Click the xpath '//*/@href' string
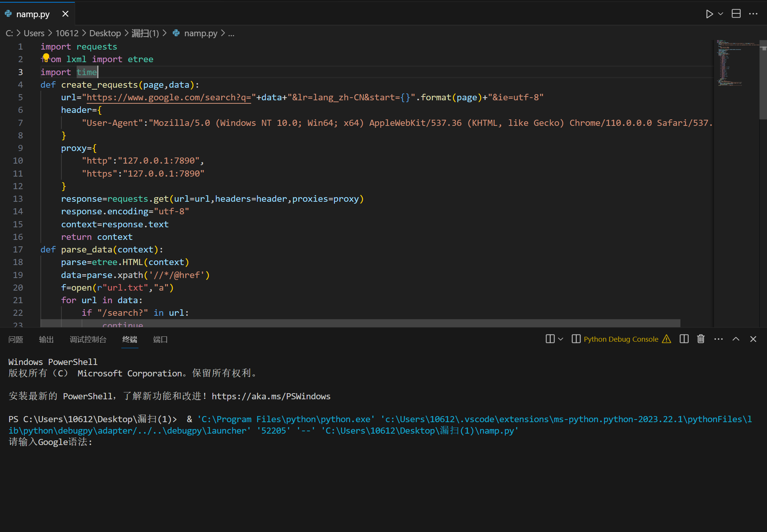 click(x=177, y=275)
